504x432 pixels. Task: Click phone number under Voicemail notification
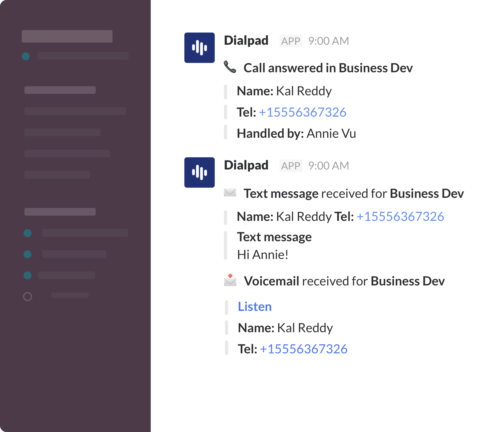tap(304, 349)
